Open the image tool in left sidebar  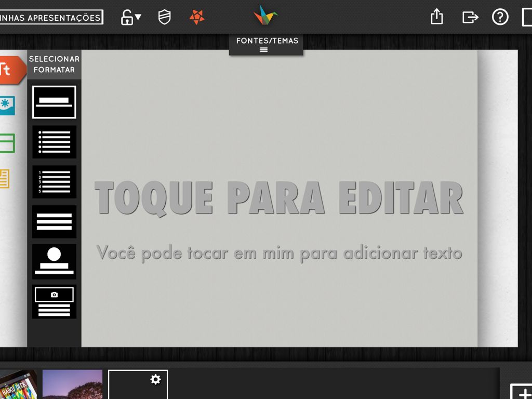coord(7,105)
